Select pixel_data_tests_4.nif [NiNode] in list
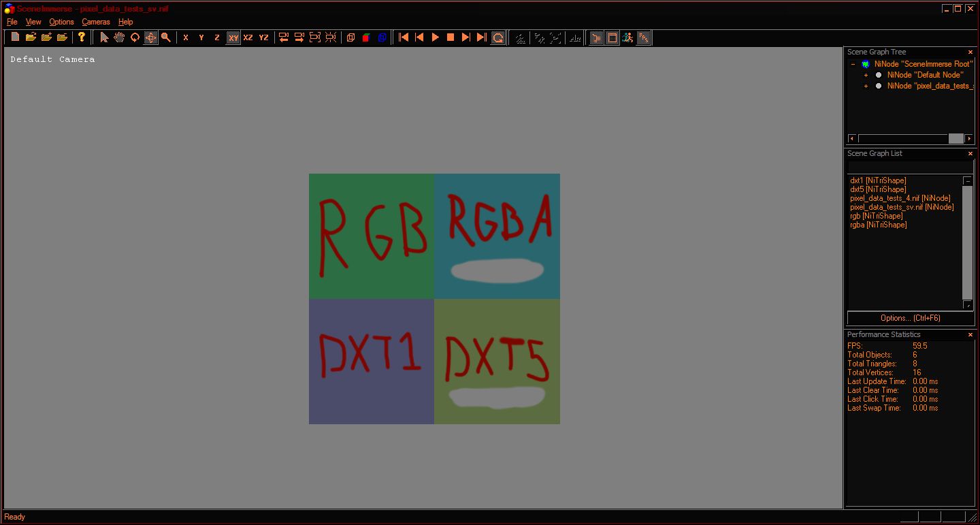 click(x=900, y=198)
